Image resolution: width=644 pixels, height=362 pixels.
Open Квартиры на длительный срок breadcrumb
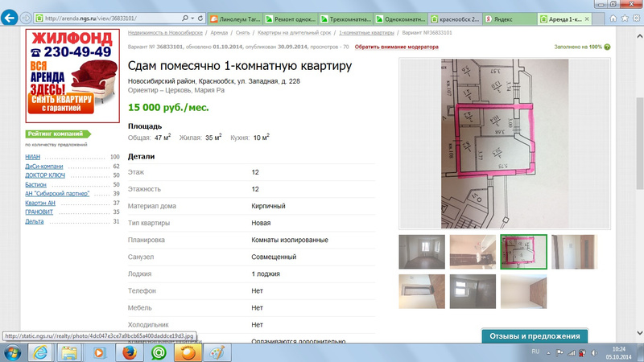(294, 33)
